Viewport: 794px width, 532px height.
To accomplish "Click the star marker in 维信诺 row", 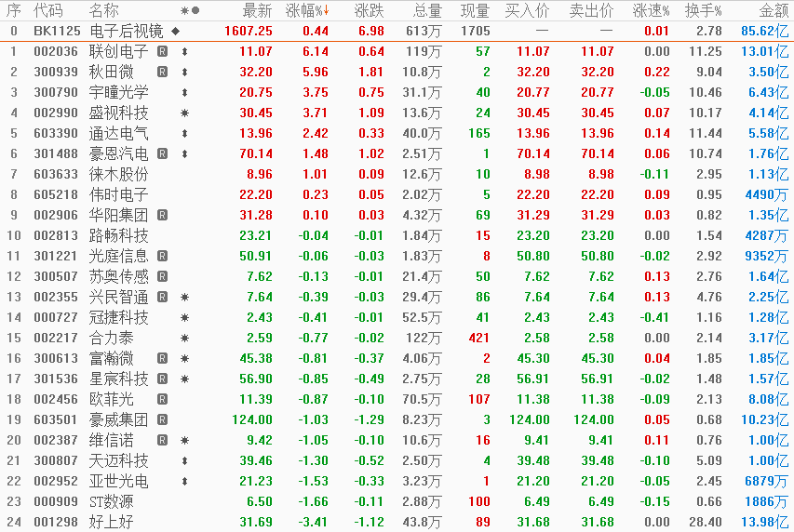I will pyautogui.click(x=185, y=440).
